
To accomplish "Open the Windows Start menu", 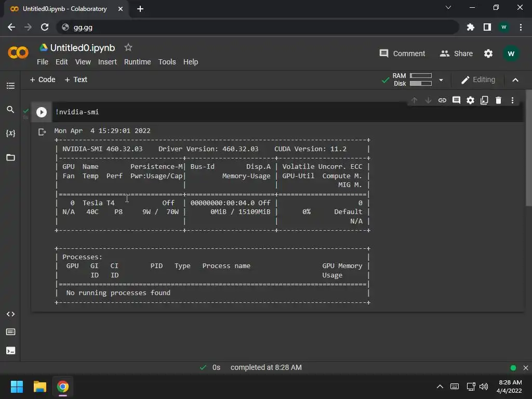I will [x=17, y=387].
